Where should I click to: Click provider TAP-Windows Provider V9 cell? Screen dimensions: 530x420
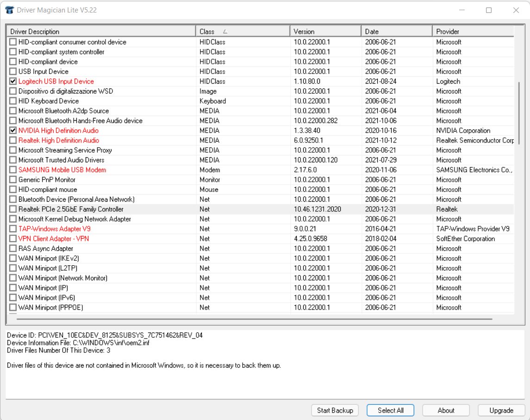[473, 229]
